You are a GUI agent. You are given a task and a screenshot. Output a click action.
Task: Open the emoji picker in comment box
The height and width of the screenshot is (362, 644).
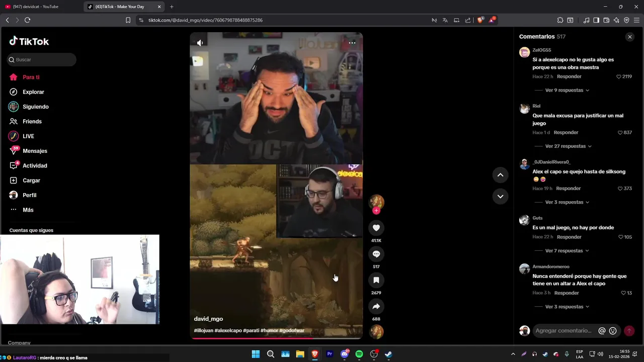[613, 331]
